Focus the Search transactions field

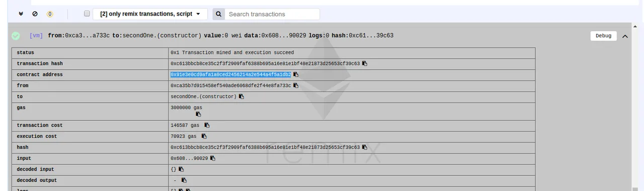[x=272, y=14]
